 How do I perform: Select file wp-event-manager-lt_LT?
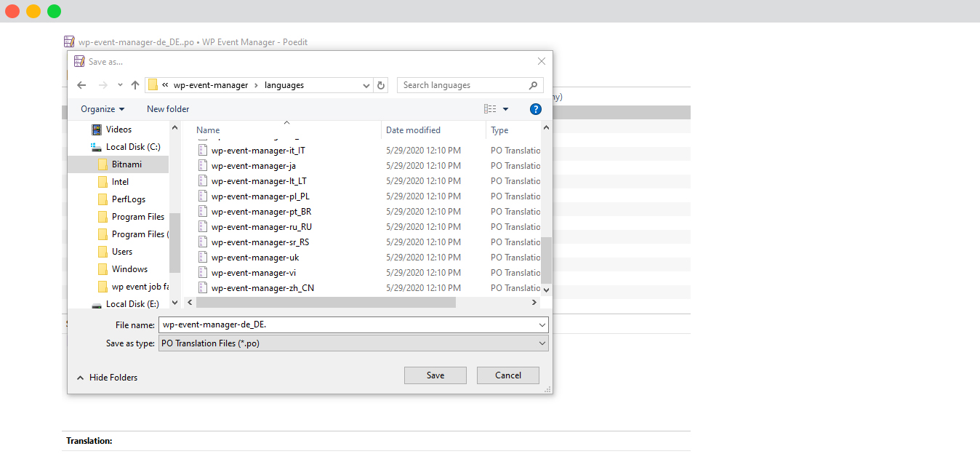[259, 181]
